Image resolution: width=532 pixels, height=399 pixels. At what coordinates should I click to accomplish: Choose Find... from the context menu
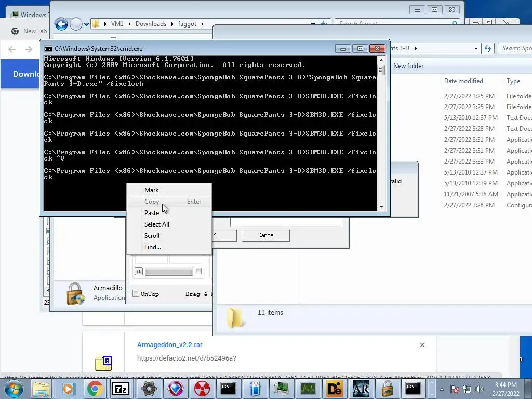(169, 247)
